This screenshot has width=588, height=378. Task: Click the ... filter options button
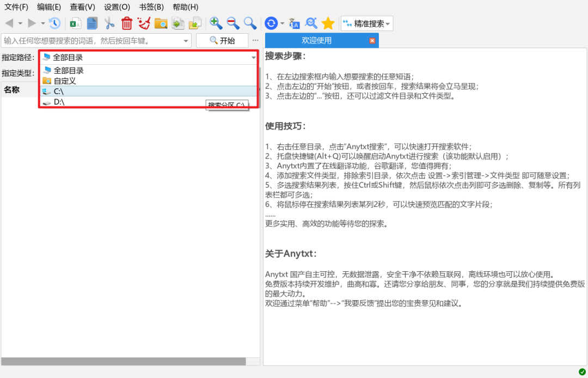coord(255,40)
